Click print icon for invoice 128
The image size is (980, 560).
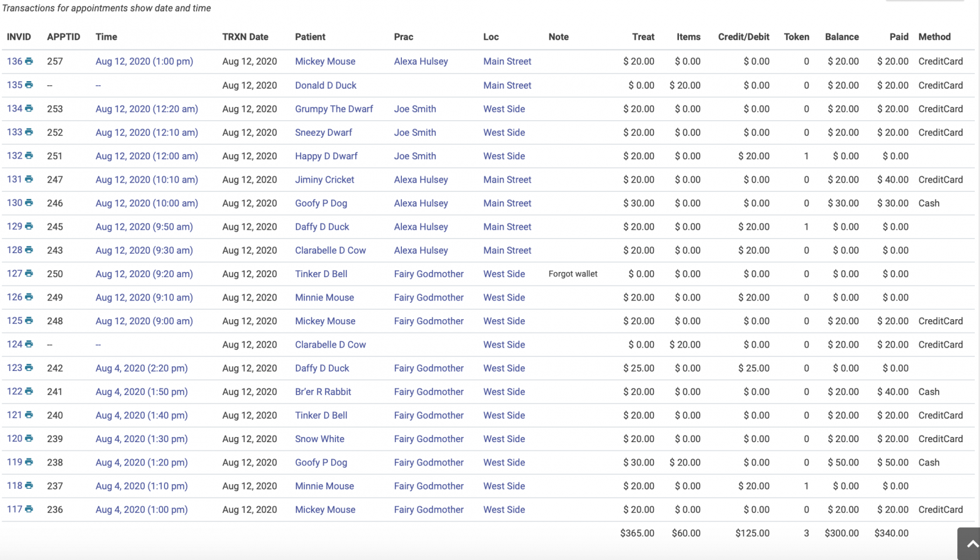(x=29, y=250)
